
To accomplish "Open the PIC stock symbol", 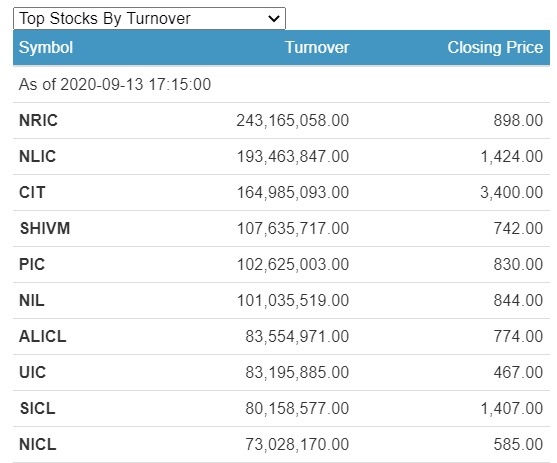I will click(x=32, y=264).
